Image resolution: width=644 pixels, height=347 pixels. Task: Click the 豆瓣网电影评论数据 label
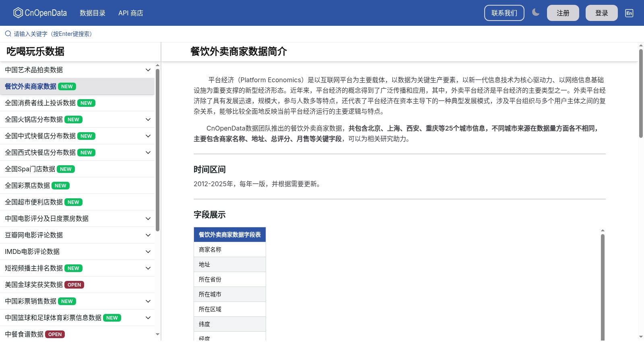coord(34,235)
